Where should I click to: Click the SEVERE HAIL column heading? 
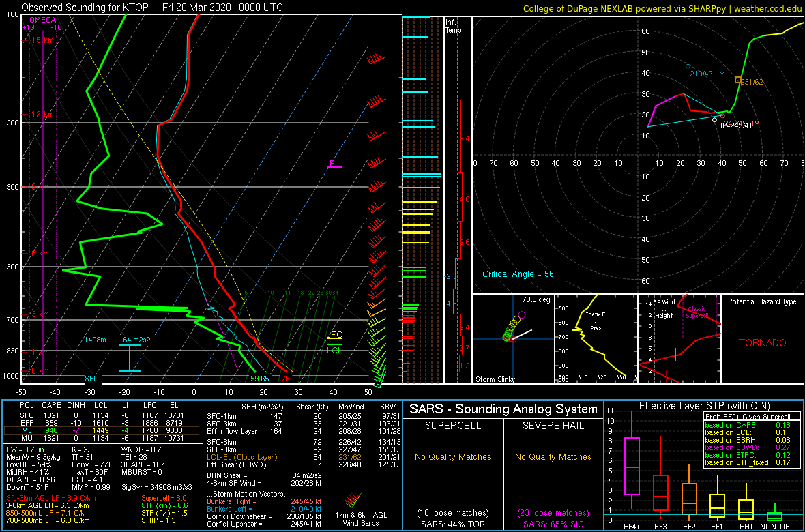[553, 427]
